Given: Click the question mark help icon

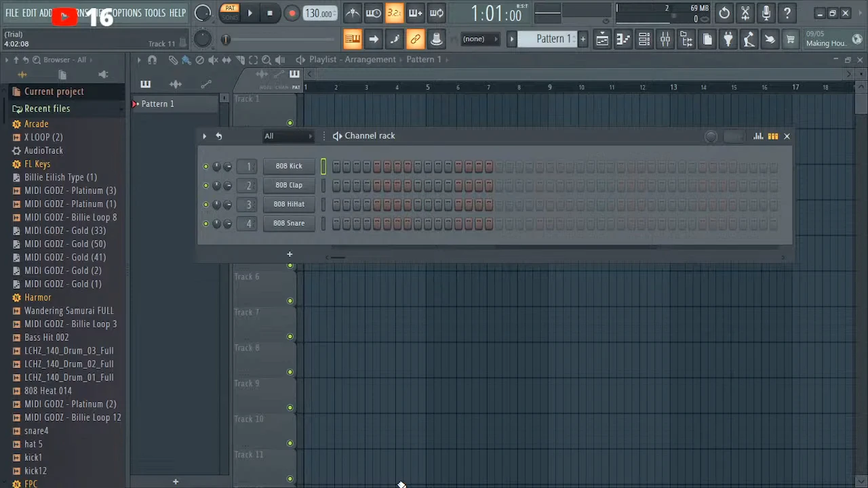Looking at the screenshot, I should pyautogui.click(x=787, y=13).
